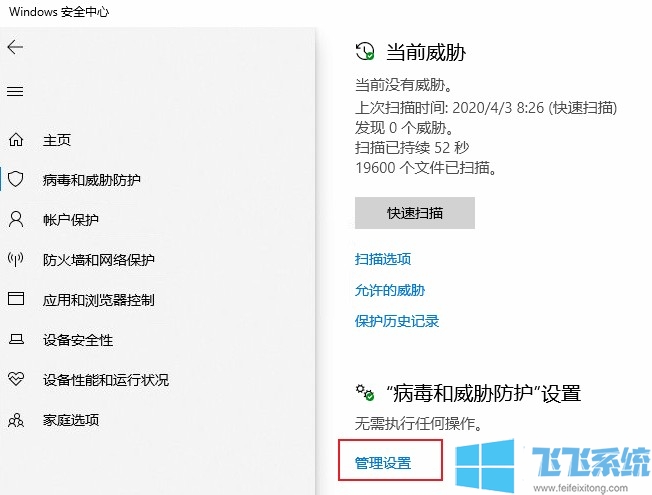Image resolution: width=652 pixels, height=495 pixels.
Task: Select the shield icon for 病毒和威胁防护
Action: tap(15, 180)
